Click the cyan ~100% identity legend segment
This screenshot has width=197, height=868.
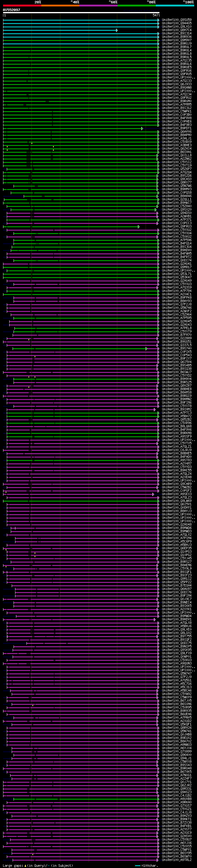pos(175,6)
